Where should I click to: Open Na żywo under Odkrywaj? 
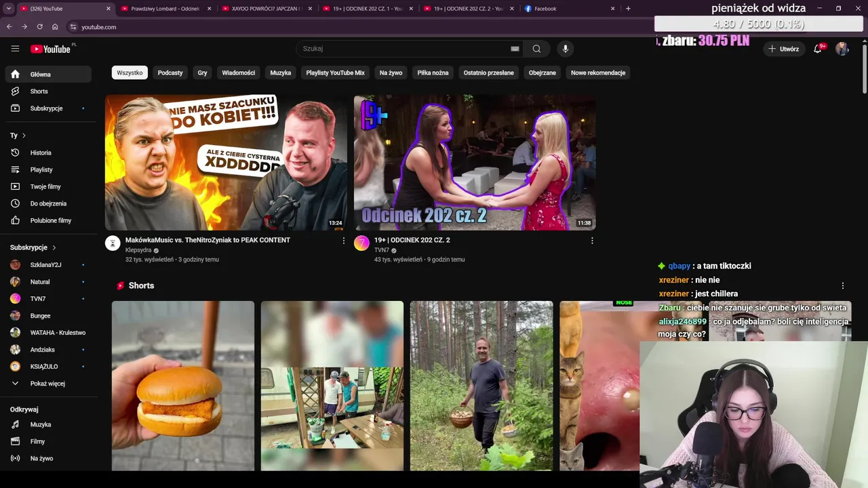click(x=48, y=458)
